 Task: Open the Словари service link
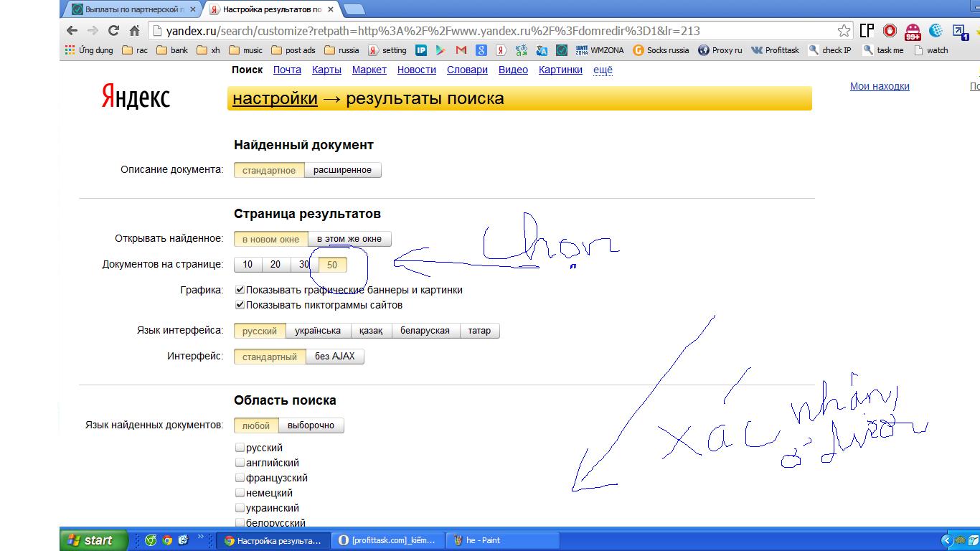pos(467,70)
